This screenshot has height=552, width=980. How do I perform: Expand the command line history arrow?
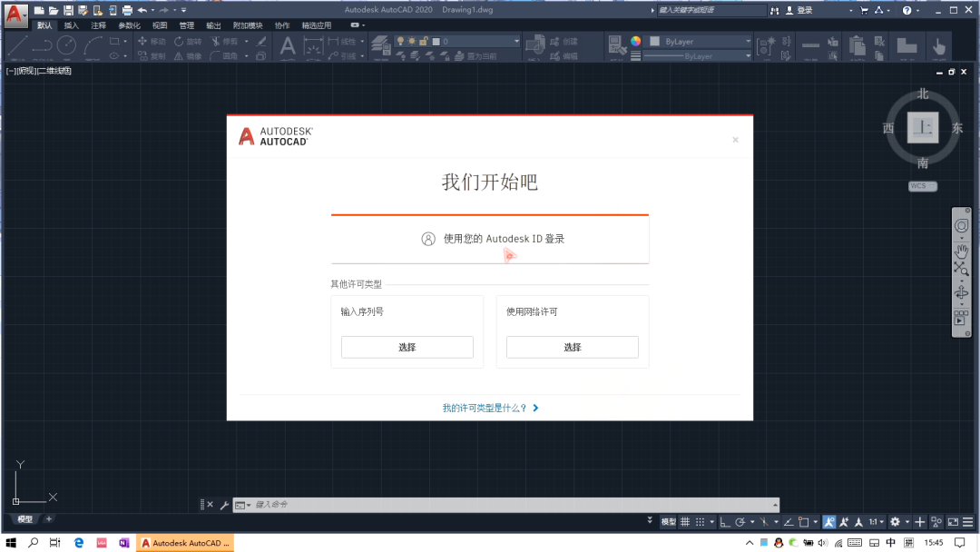click(775, 505)
